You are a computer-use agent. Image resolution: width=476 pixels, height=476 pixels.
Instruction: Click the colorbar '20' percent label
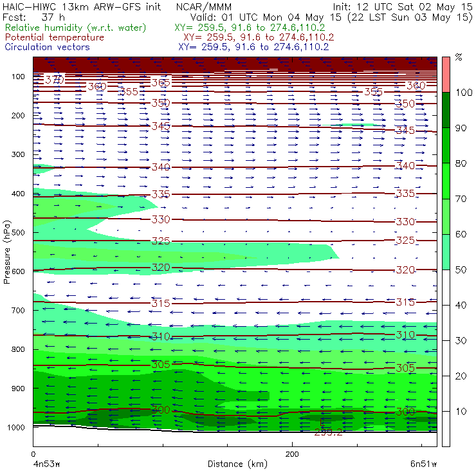pyautogui.click(x=461, y=376)
